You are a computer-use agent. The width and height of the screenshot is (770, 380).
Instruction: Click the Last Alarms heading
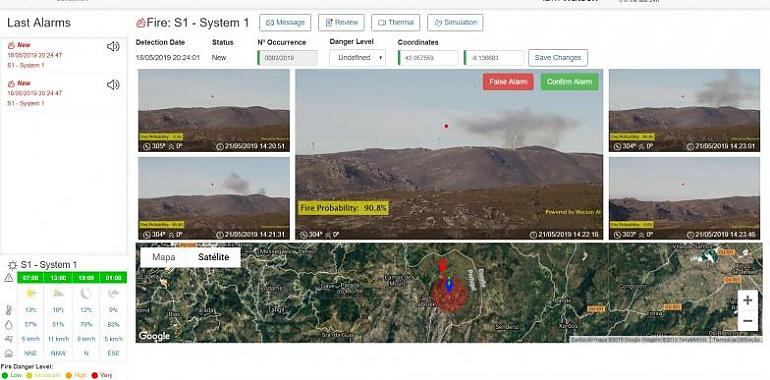pos(39,23)
